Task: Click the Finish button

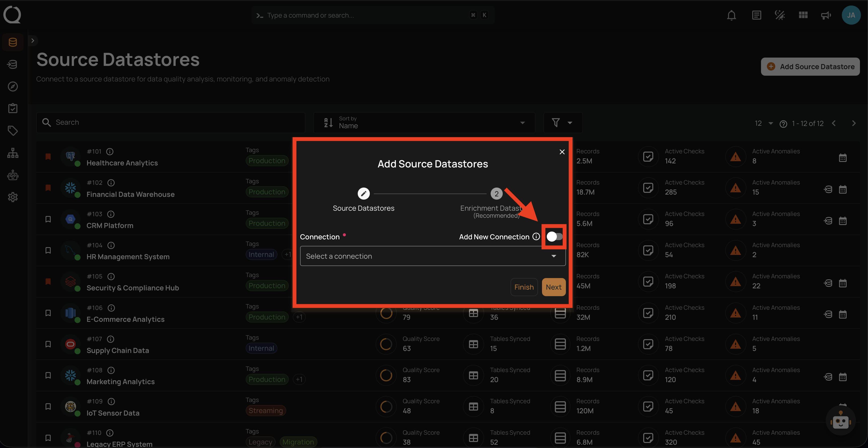Action: click(524, 287)
